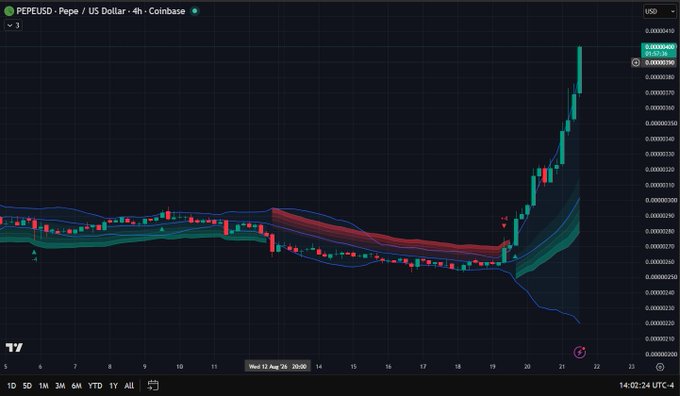The height and width of the screenshot is (396, 680).
Task: Click the PEPEUSD symbol title
Action: pos(101,11)
